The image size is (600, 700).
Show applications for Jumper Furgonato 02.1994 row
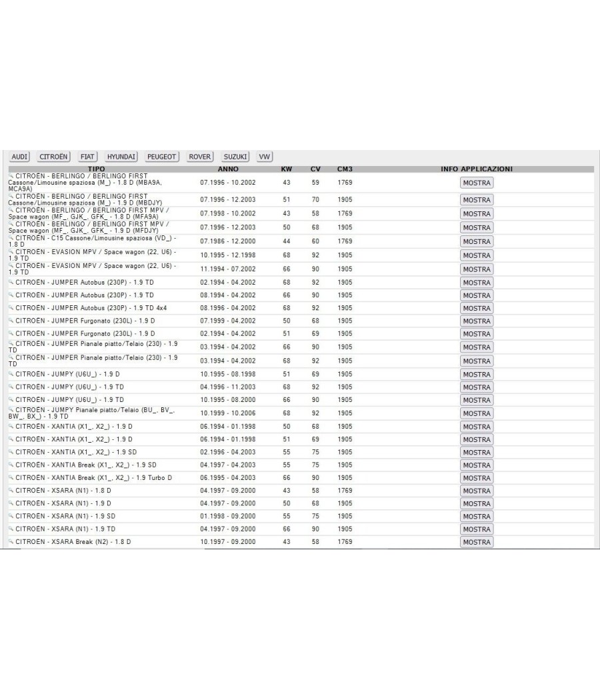pyautogui.click(x=477, y=334)
